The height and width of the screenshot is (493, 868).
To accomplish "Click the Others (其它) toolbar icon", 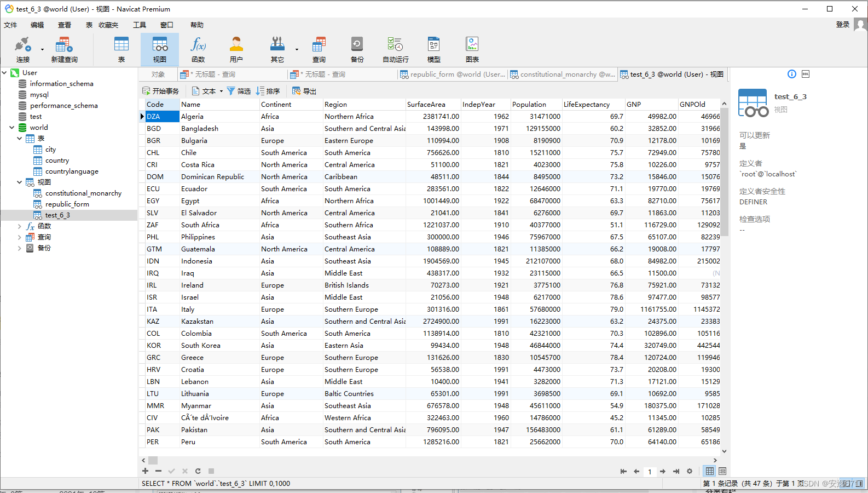I will coord(277,49).
